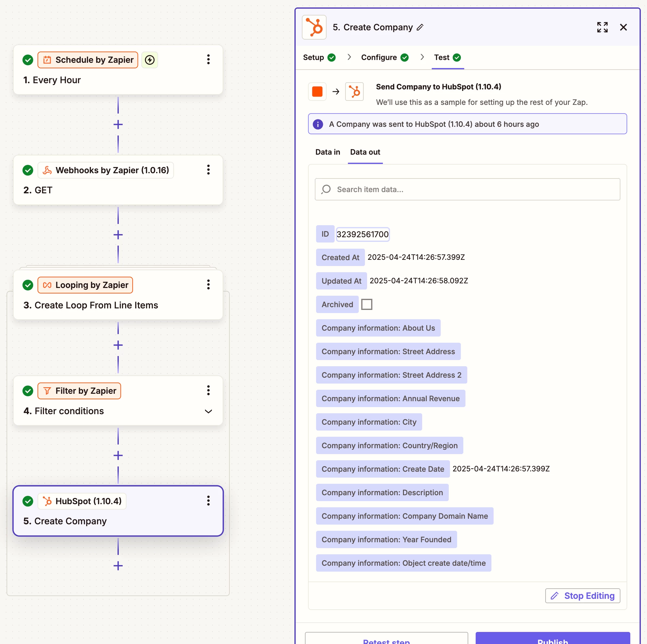Screen dimensions: 647x644
Task: Add step after Filter conditions
Action: click(118, 455)
